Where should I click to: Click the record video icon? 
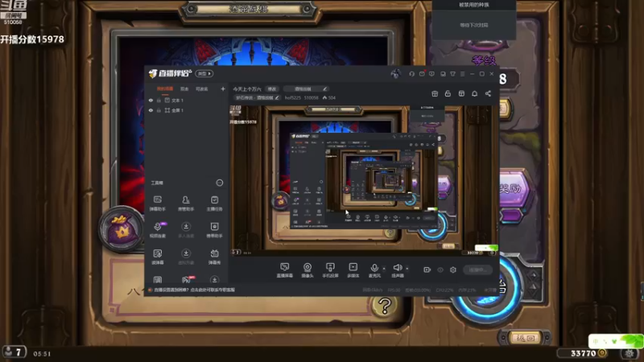point(427,269)
